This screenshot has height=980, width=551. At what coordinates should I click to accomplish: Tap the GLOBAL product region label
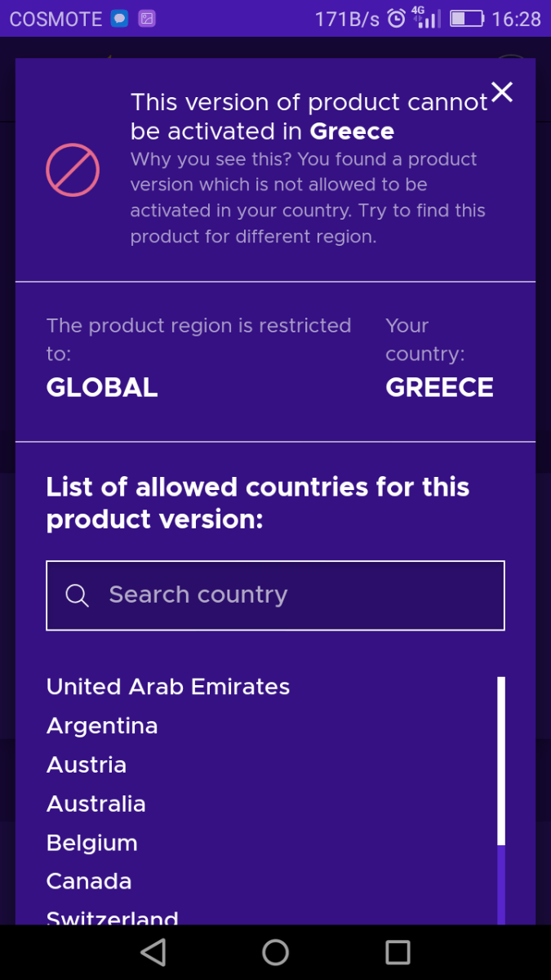[x=102, y=387]
